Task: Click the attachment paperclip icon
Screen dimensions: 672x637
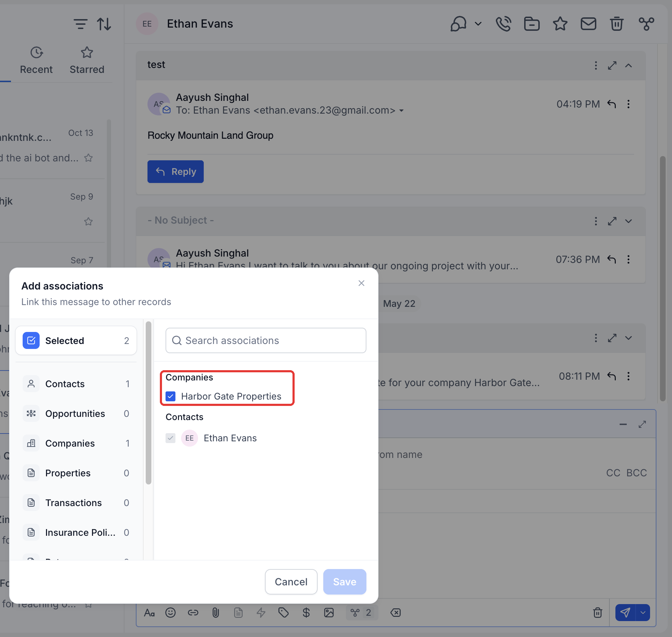Action: [x=216, y=613]
